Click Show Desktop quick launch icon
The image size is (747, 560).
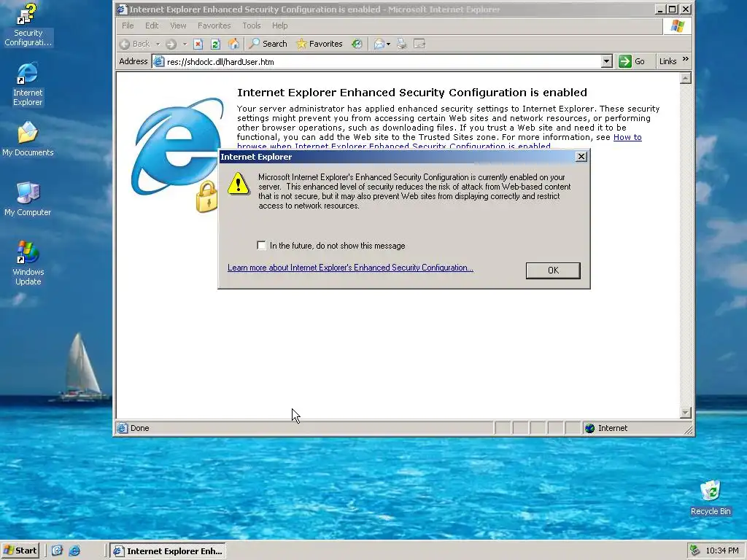tap(57, 551)
